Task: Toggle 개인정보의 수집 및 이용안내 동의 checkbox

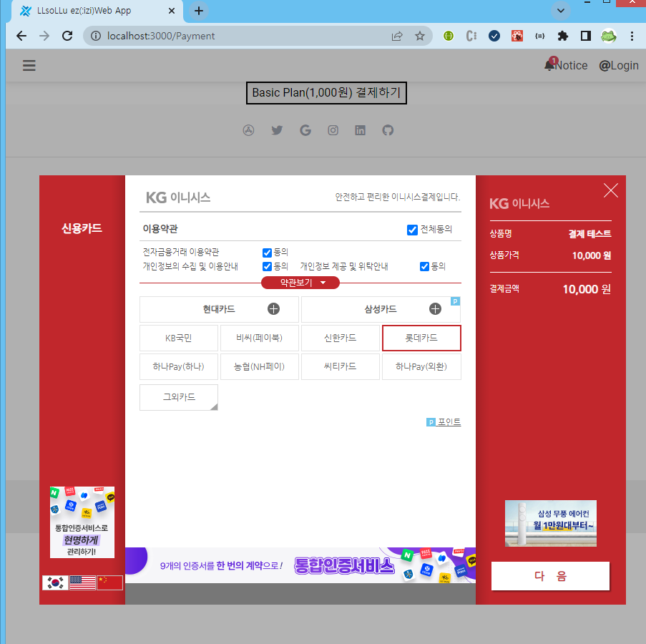Action: pyautogui.click(x=267, y=267)
